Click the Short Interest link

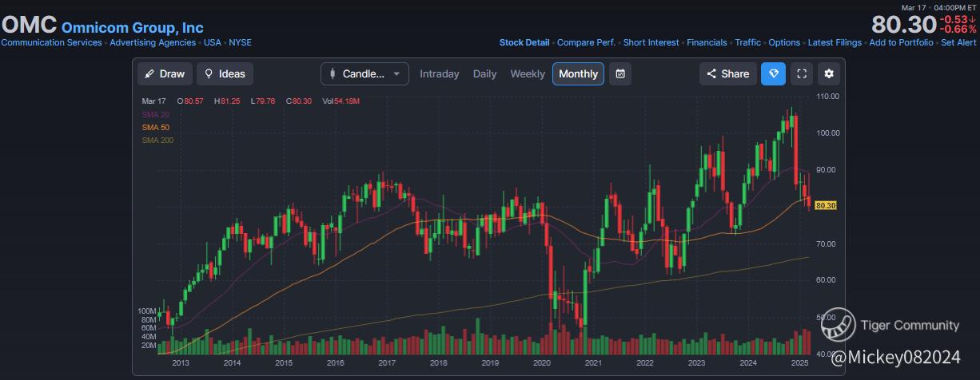click(651, 42)
